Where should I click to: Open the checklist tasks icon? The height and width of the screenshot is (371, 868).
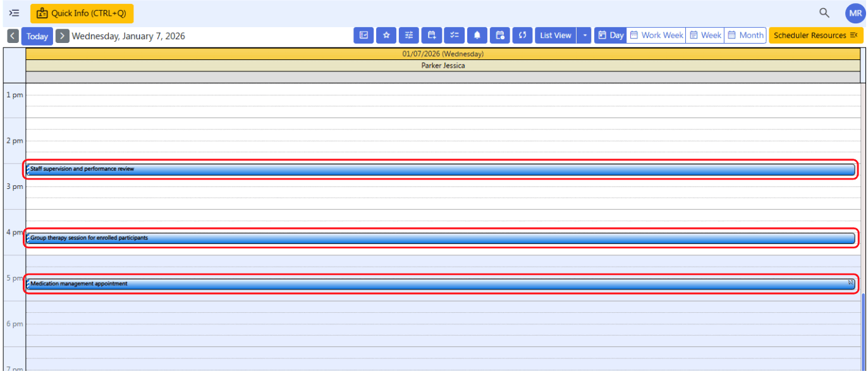pyautogui.click(x=455, y=35)
